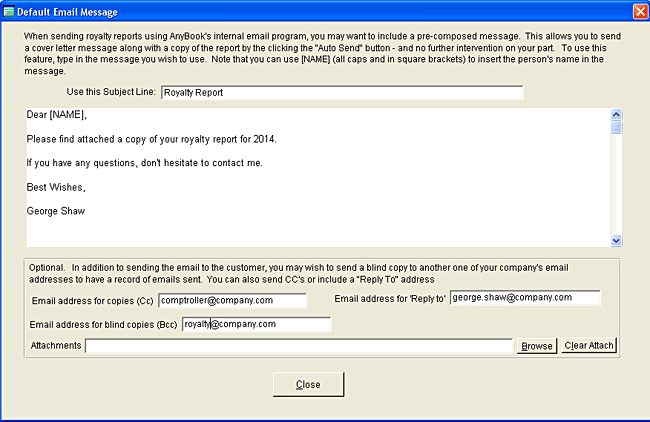Viewport: 650px width, 422px height.
Task: Click the message scrollbar down arrow
Action: point(616,241)
